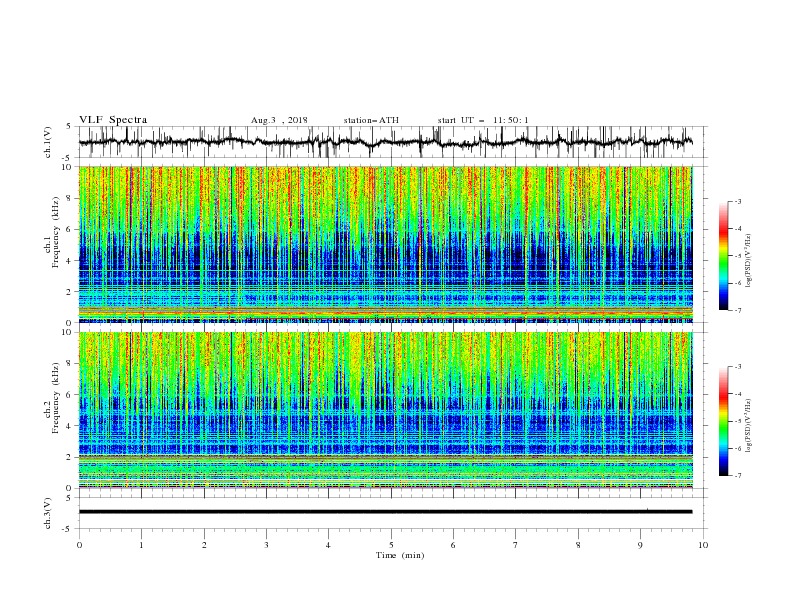Select the "ch.1 Frequency (kHz)" axis label

coord(52,244)
